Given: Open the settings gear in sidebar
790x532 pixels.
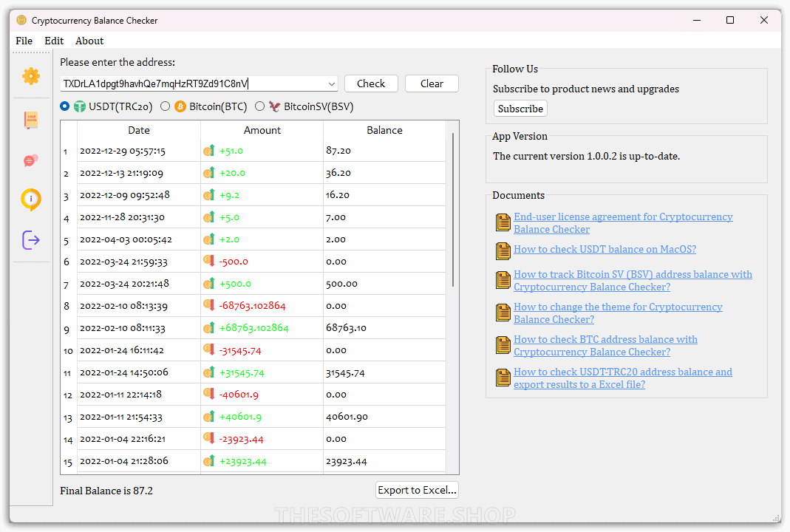Looking at the screenshot, I should (31, 76).
